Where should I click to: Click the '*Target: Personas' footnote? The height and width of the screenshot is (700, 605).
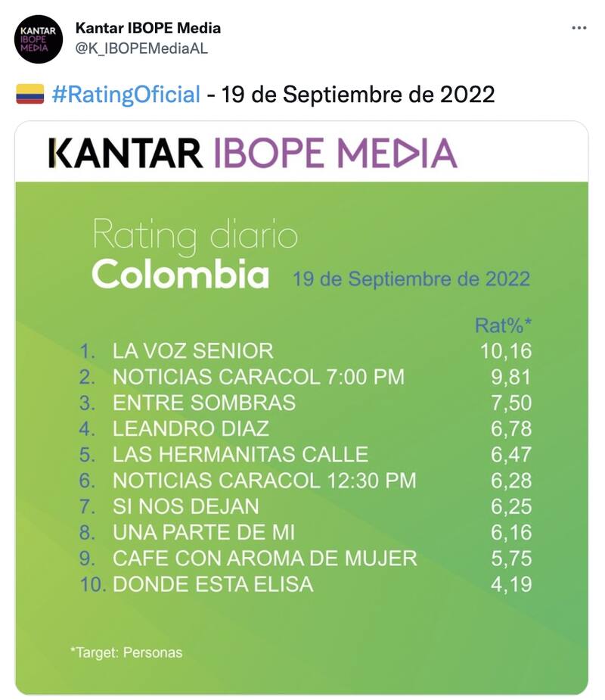tap(126, 652)
